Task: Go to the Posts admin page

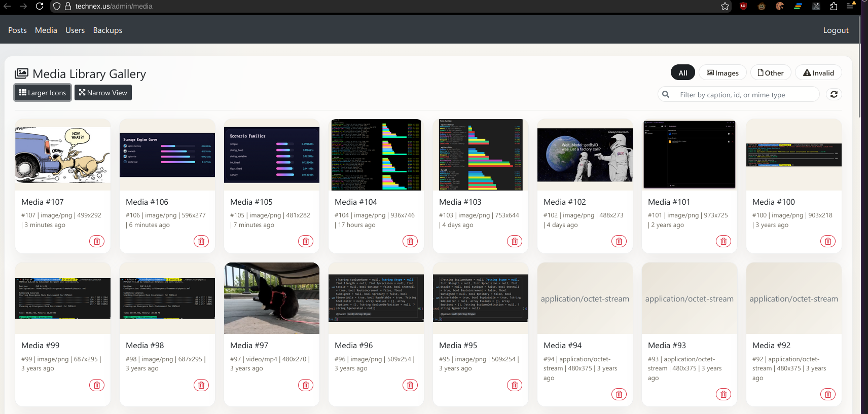Action: [x=17, y=30]
